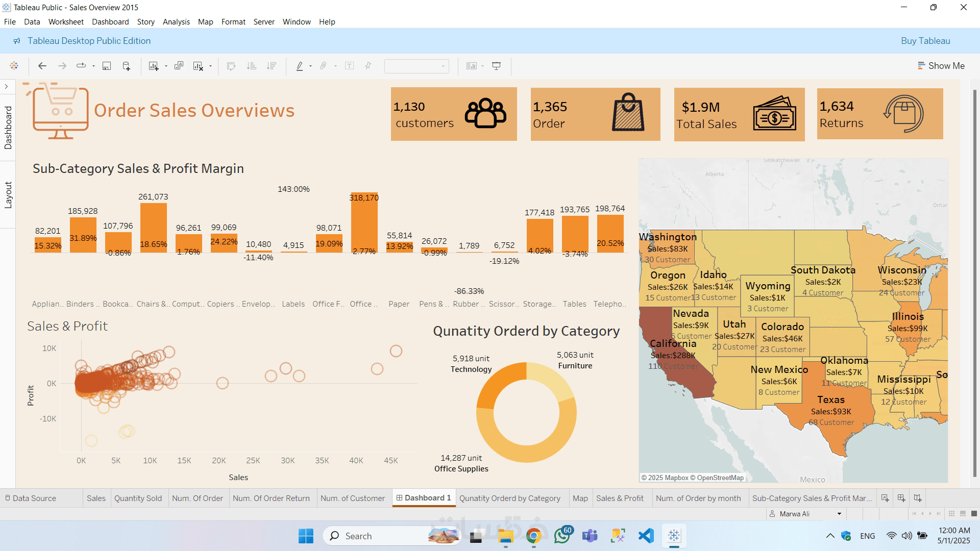
Task: Open the Data Source tab button
Action: coord(34,498)
